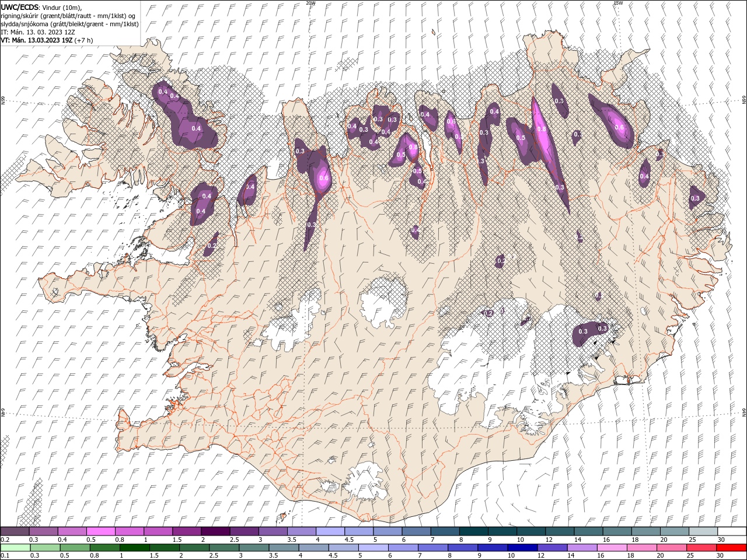Pick the 0.4 snow legend swatch
The width and height of the screenshot is (747, 560).
coord(72,531)
